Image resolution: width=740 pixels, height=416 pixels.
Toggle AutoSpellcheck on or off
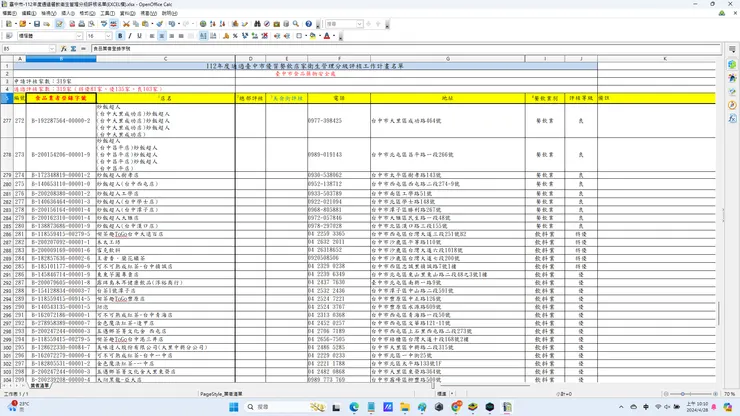[x=113, y=24]
